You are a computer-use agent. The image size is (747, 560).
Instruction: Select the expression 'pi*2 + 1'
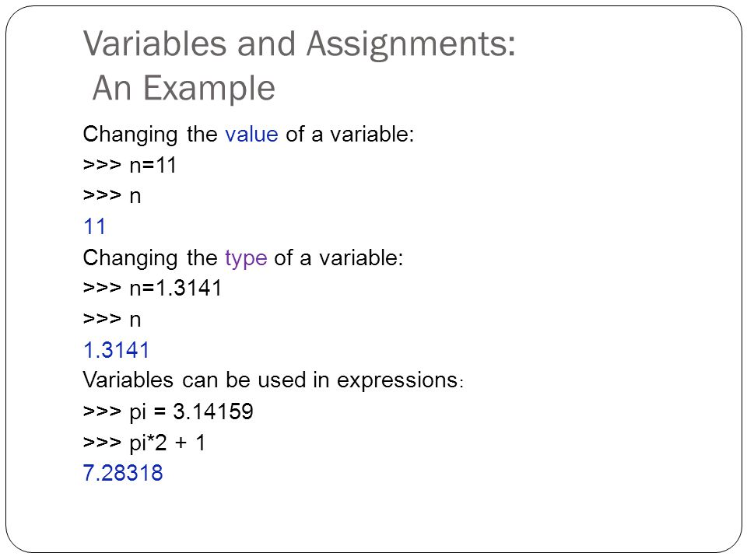click(167, 443)
